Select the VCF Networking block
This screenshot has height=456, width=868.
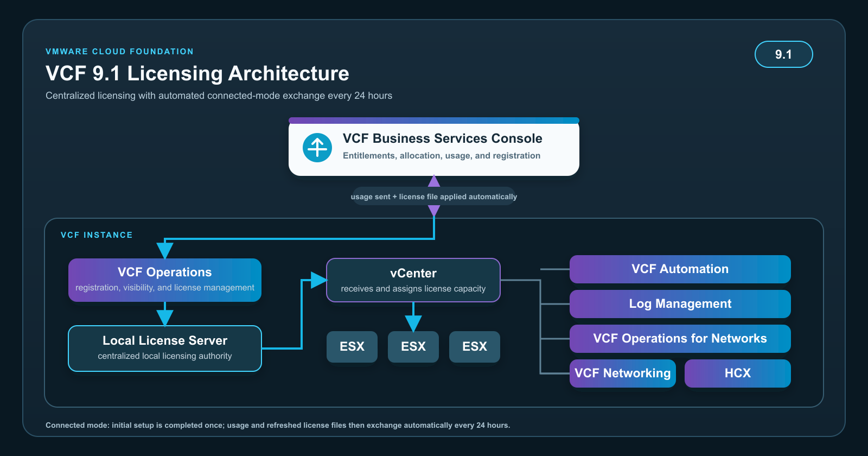623,373
